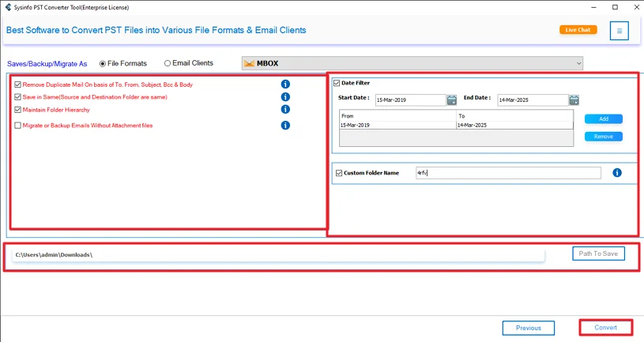This screenshot has height=342, width=644.
Task: Click Saves/Backup/Migrate As label
Action: [47, 64]
